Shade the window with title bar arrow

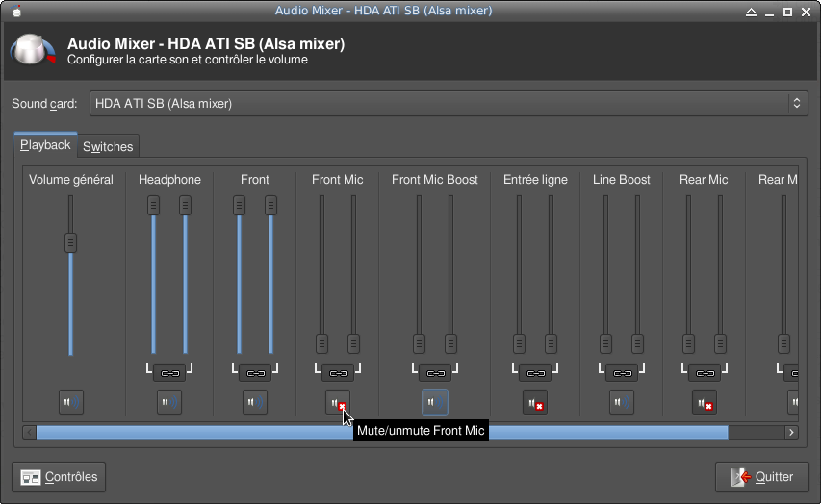(x=752, y=12)
